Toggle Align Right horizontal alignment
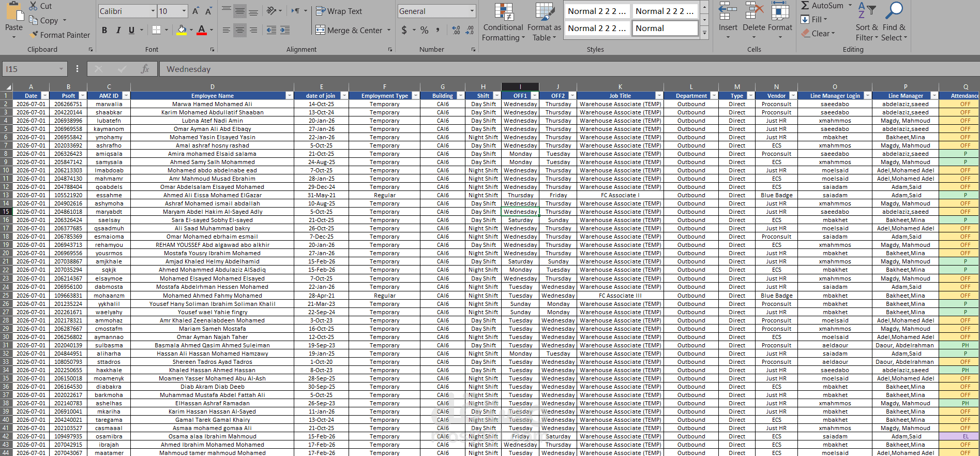 tap(253, 30)
